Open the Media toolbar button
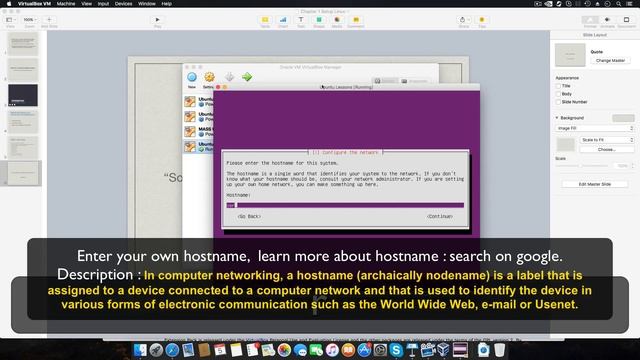Screen dimensions: 640x360 337,20
